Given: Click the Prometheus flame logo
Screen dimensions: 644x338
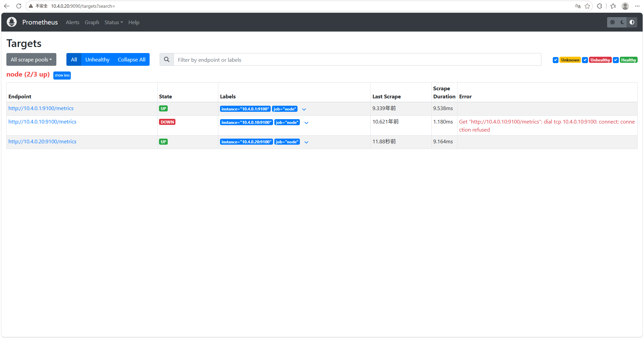Looking at the screenshot, I should 12,22.
